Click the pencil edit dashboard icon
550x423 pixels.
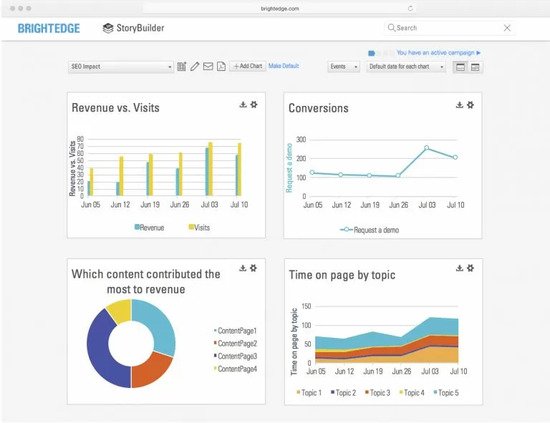pos(195,66)
